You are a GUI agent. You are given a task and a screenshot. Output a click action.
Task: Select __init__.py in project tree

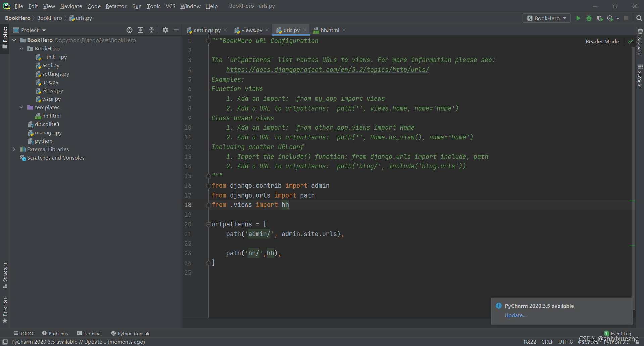[x=54, y=57]
